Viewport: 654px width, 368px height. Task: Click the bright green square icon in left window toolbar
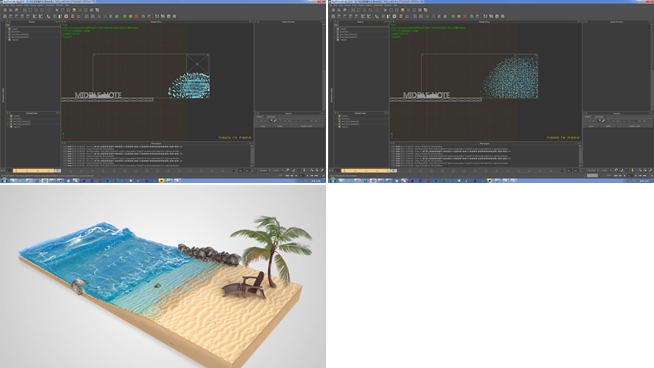[125, 16]
